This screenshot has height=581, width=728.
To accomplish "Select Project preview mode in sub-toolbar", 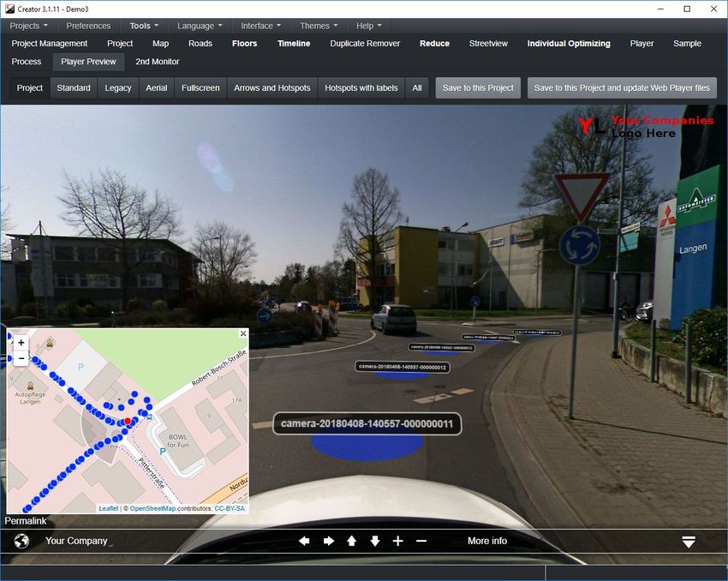I will (30, 87).
